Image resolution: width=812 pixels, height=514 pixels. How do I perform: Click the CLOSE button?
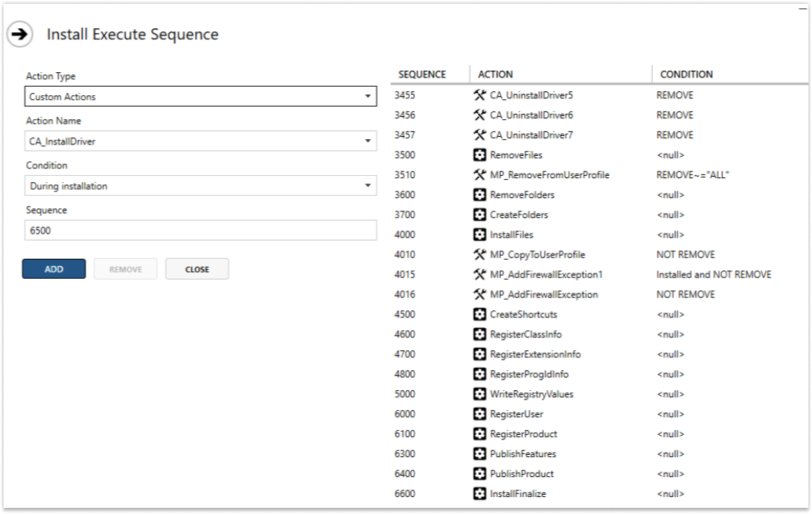click(197, 269)
